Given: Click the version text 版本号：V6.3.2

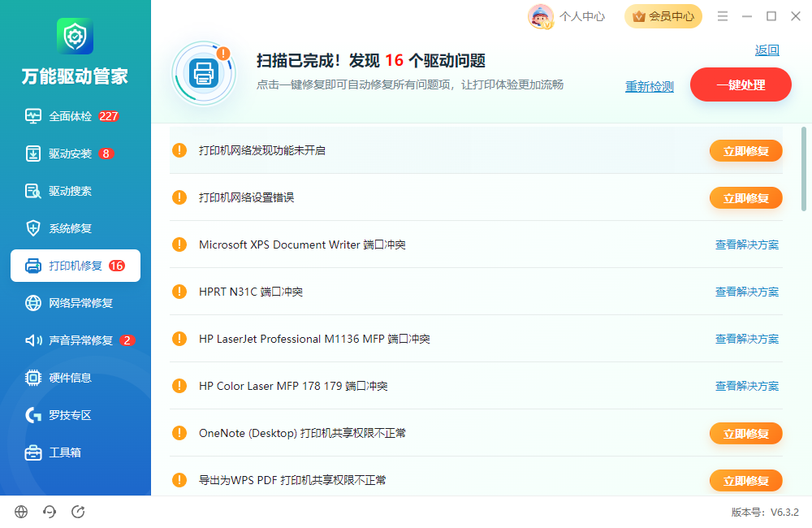Looking at the screenshot, I should (x=765, y=512).
